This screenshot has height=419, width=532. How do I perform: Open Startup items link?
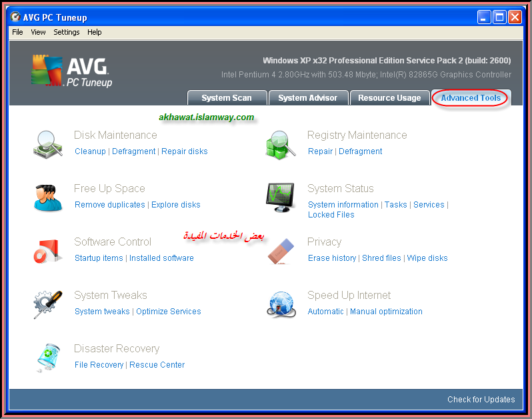pyautogui.click(x=99, y=258)
